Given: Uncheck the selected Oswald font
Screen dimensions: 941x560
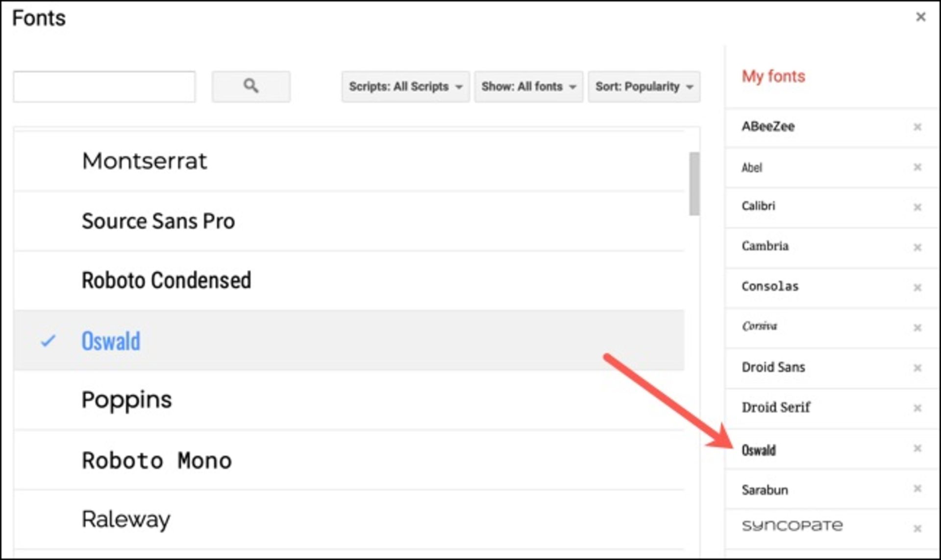Looking at the screenshot, I should [x=111, y=341].
